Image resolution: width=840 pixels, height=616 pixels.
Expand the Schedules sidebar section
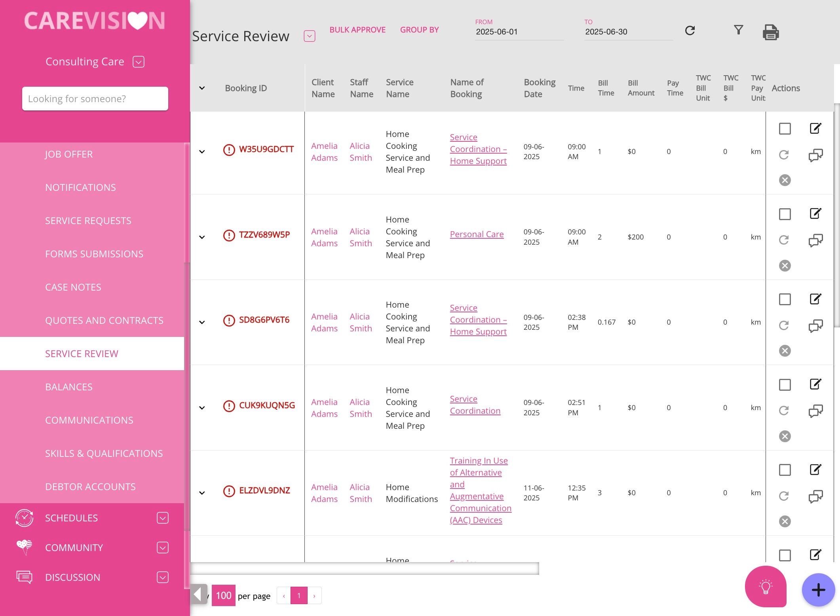162,518
